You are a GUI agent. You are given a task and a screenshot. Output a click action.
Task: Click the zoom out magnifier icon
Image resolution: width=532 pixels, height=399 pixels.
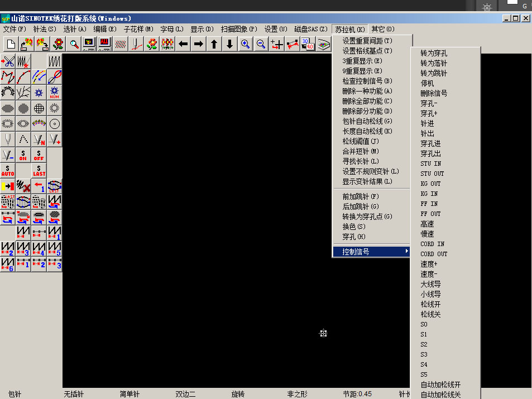[261, 44]
